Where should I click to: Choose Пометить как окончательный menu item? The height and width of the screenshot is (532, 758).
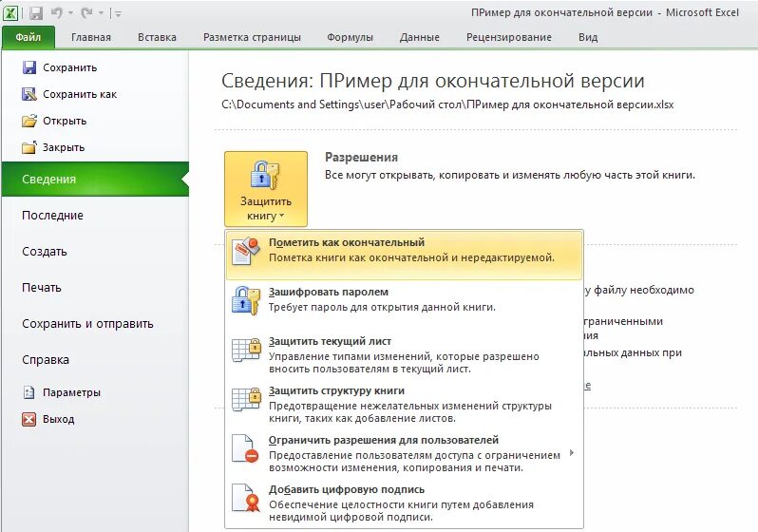click(404, 255)
